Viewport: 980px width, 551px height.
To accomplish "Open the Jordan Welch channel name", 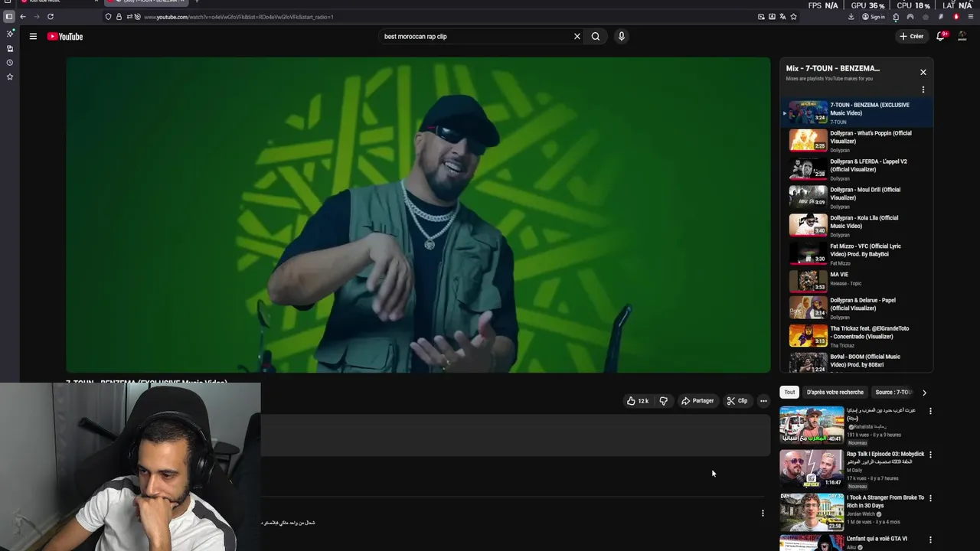I will click(861, 514).
